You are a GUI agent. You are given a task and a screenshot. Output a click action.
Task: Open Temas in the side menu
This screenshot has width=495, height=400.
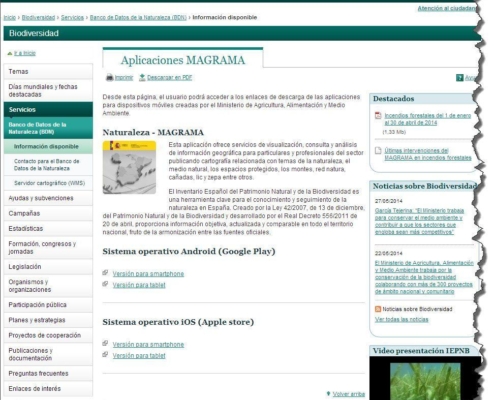(48, 71)
